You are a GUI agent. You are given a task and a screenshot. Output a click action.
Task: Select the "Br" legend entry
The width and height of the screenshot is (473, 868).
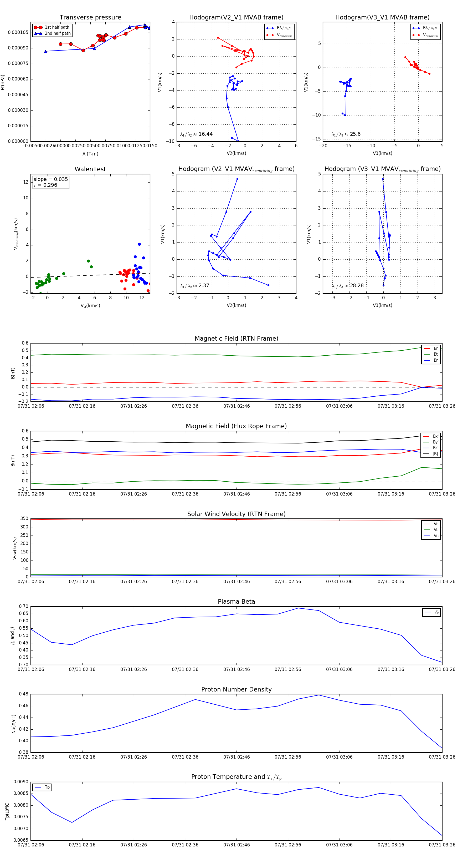pyautogui.click(x=431, y=349)
